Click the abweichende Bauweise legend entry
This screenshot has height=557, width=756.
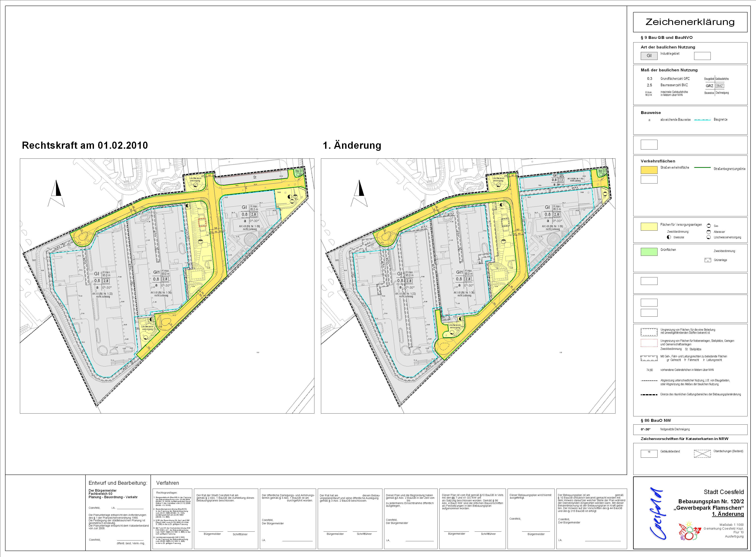pyautogui.click(x=675, y=120)
